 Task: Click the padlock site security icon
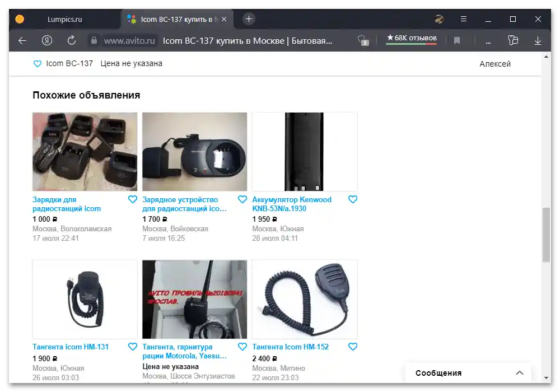94,40
